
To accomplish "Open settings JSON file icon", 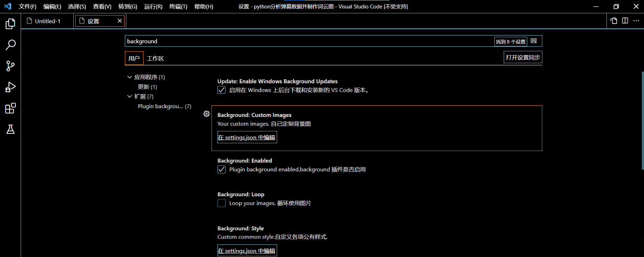I will click(x=614, y=21).
